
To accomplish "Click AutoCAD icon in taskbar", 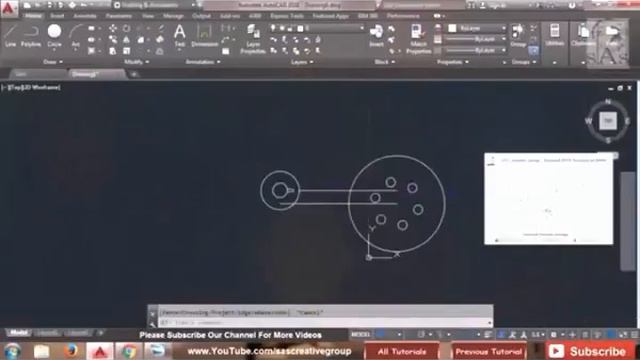I will tap(100, 351).
